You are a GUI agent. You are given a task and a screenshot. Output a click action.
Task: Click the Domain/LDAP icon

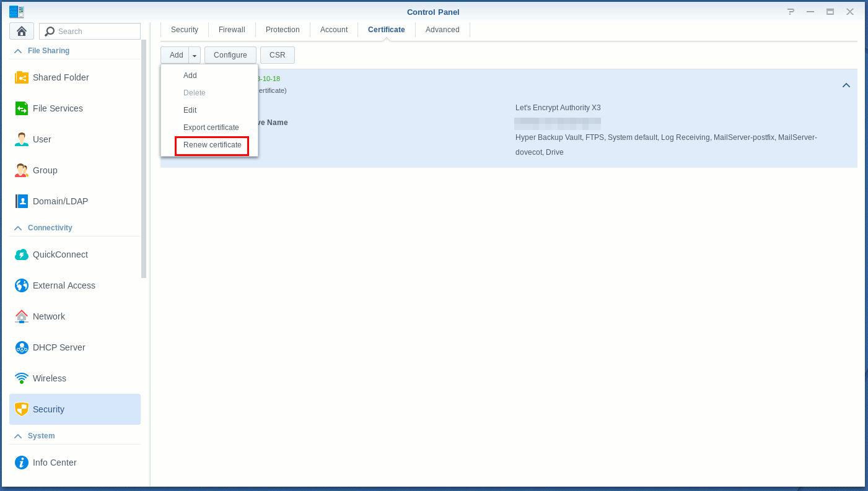[x=22, y=201]
